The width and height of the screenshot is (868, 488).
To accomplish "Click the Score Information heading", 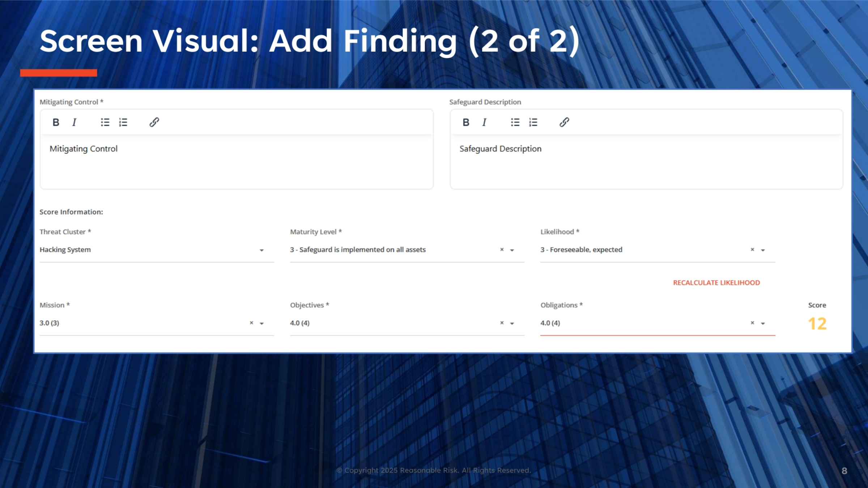I will [x=71, y=212].
